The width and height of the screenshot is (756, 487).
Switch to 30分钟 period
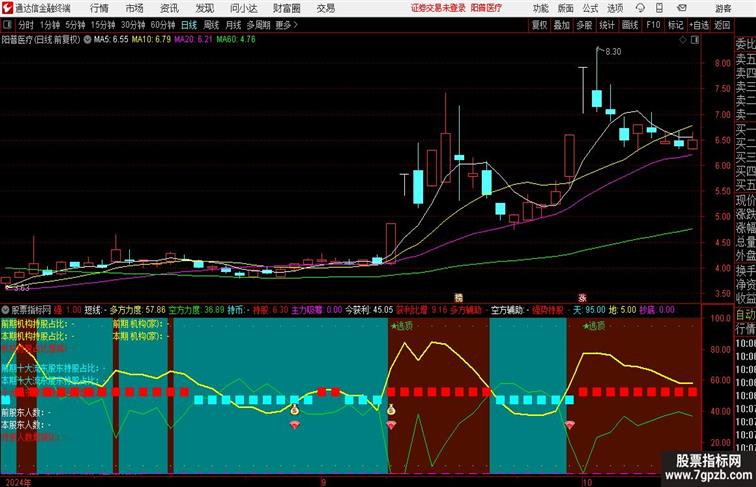(x=133, y=25)
